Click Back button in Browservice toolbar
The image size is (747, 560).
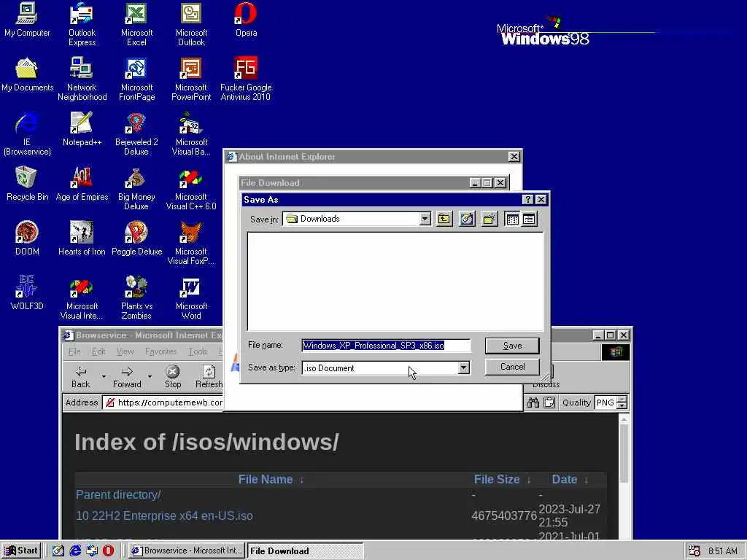tap(80, 377)
